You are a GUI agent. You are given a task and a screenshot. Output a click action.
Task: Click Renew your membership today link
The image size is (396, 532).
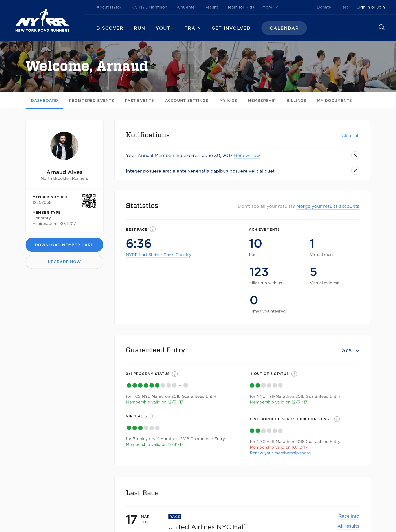tap(280, 453)
